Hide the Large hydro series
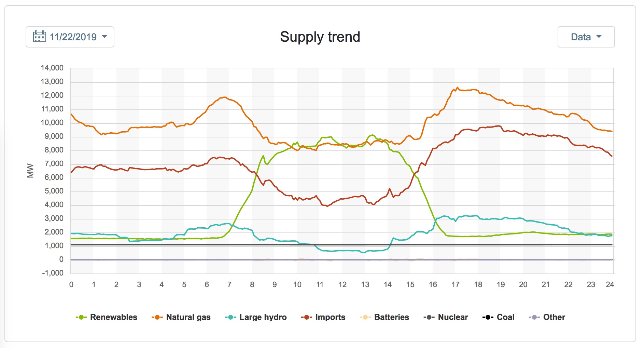The height and width of the screenshot is (348, 644). tap(256, 317)
